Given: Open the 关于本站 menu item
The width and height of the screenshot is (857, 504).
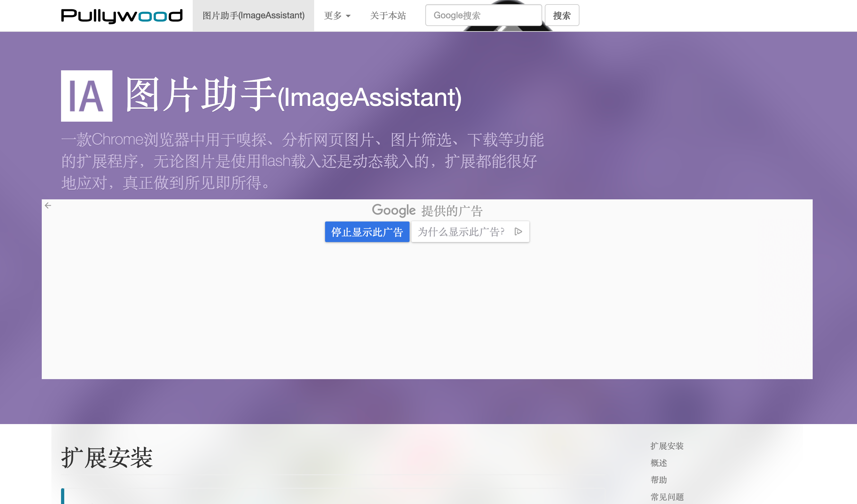Looking at the screenshot, I should point(388,16).
